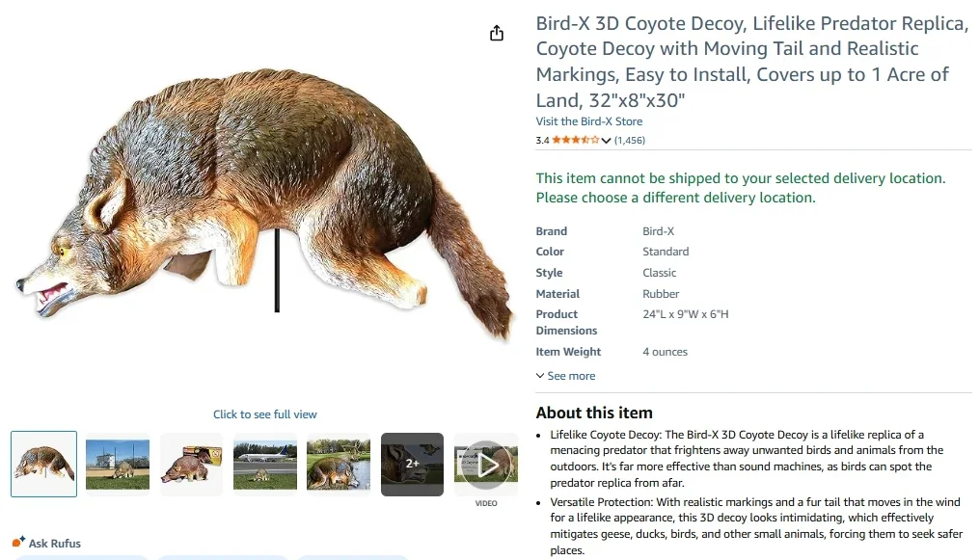Visit the Bird-X Store link

point(588,121)
